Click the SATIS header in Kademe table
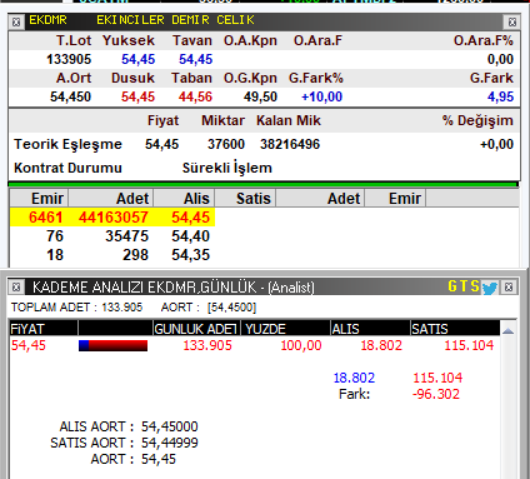 [455, 329]
